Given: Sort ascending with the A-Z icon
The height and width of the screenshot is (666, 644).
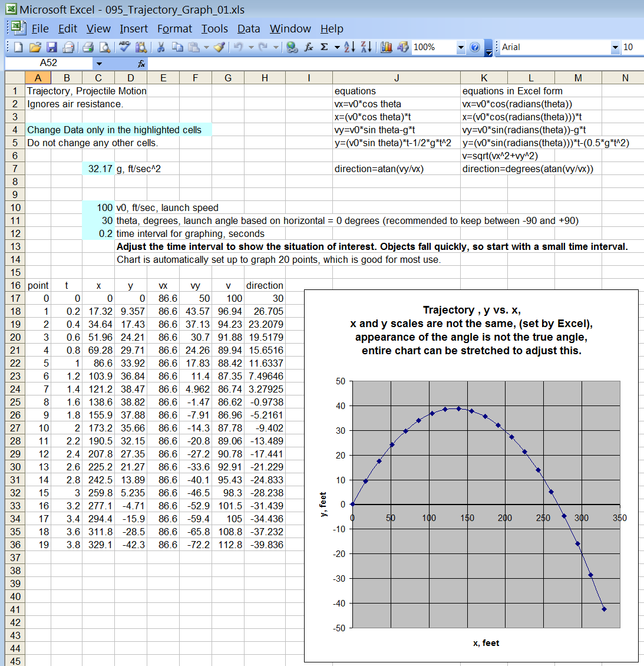Looking at the screenshot, I should (349, 47).
